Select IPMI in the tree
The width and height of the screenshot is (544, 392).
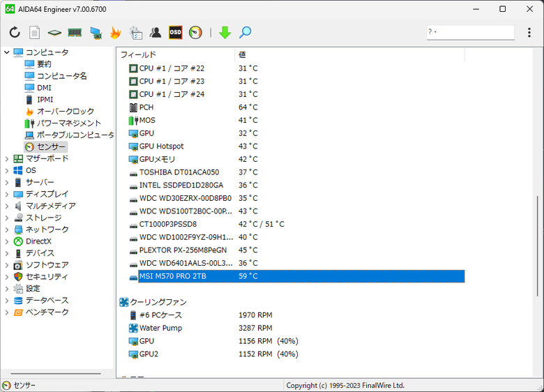tap(45, 100)
